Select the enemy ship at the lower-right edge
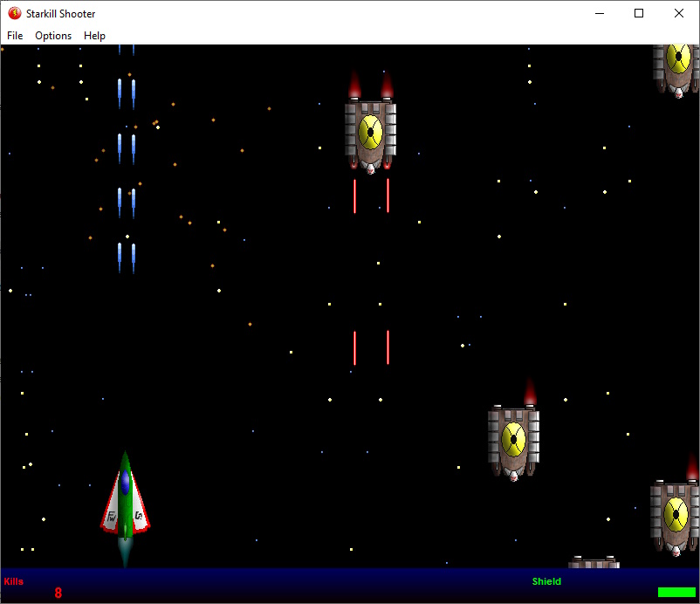700x604 pixels. (x=674, y=517)
